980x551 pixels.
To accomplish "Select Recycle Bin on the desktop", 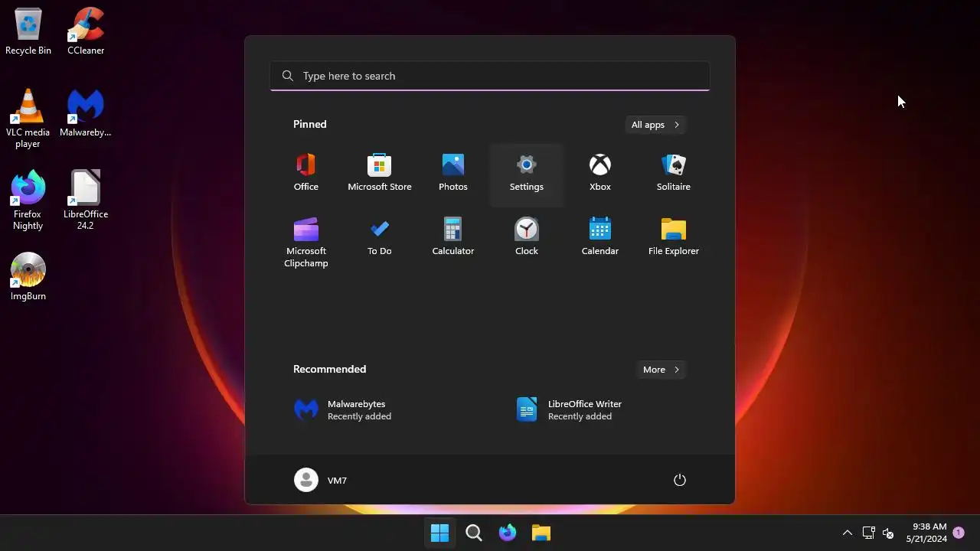I will (x=28, y=32).
